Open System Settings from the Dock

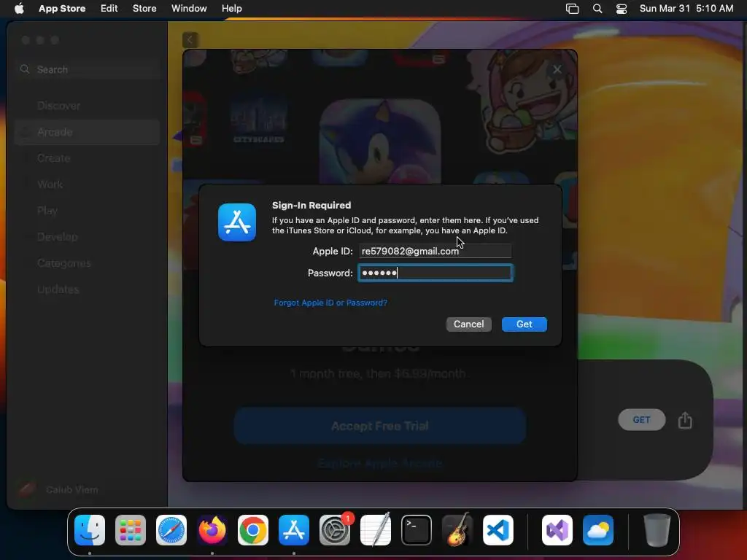point(335,530)
